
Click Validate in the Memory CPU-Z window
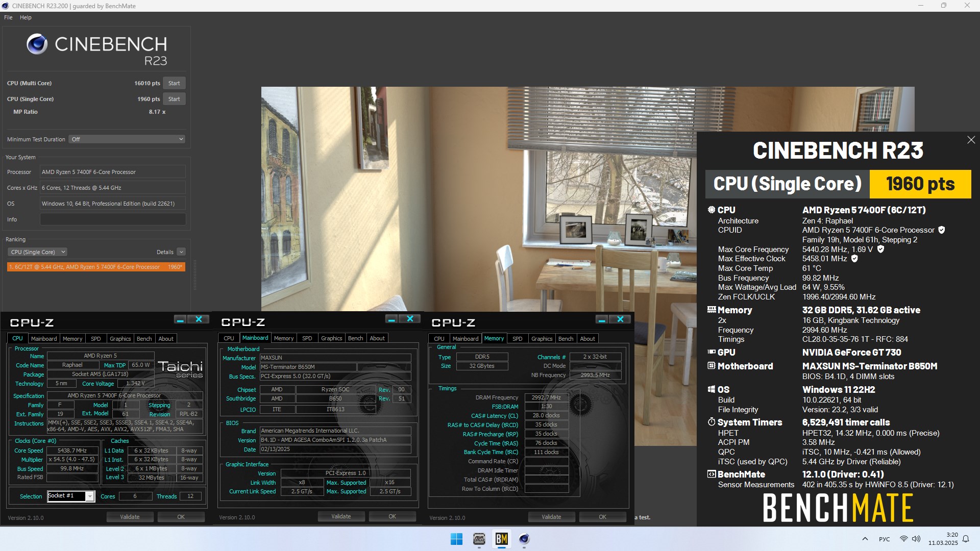click(x=551, y=517)
